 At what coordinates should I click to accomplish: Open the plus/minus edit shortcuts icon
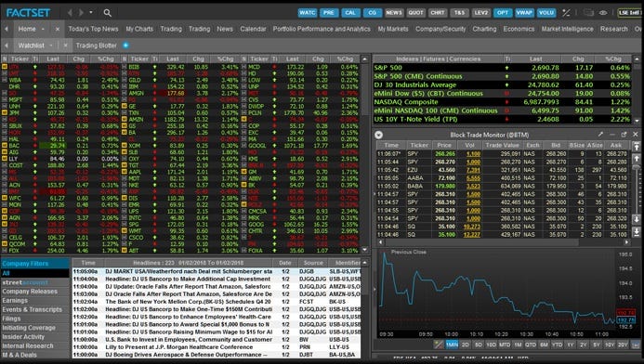click(x=566, y=13)
